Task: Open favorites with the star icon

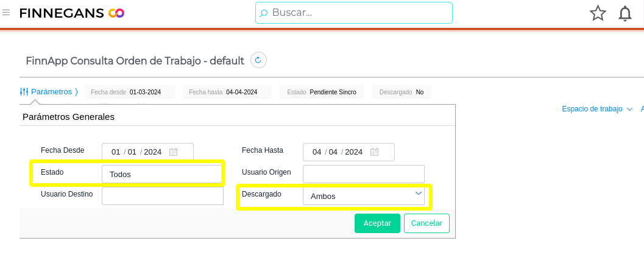Action: pos(598,13)
